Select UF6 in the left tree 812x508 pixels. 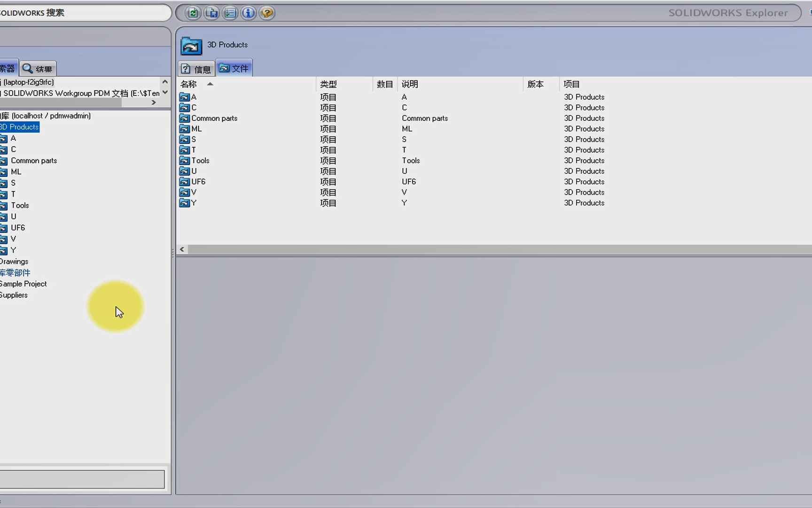18,228
